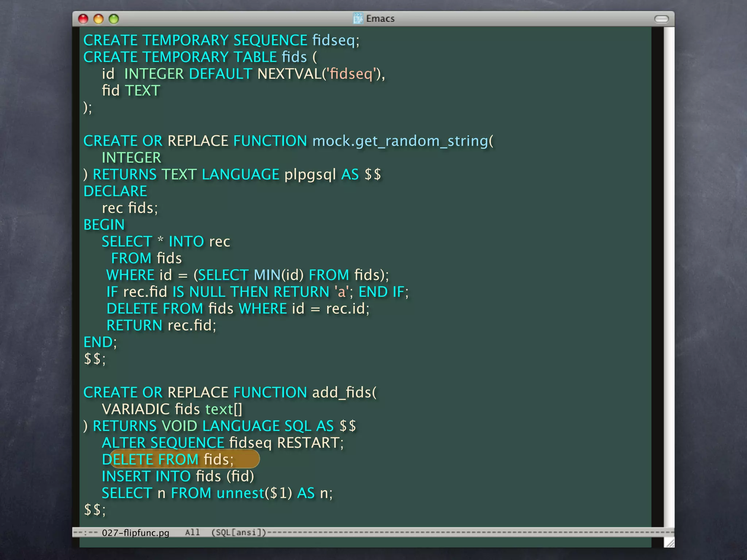This screenshot has width=747, height=560.
Task: Click 'rec fids;' declaration line
Action: pos(130,208)
